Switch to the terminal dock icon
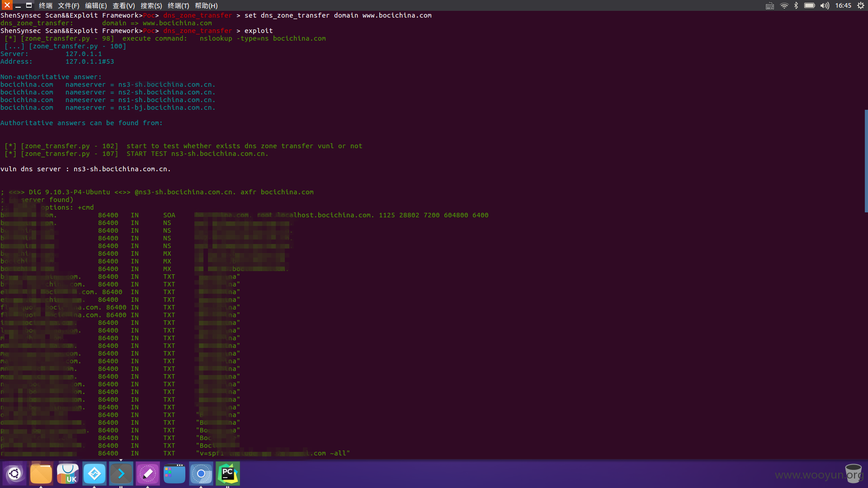 point(121,474)
